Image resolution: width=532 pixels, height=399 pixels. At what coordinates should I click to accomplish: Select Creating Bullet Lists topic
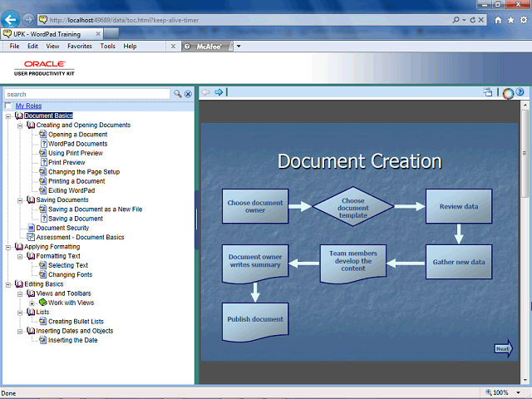[76, 322]
